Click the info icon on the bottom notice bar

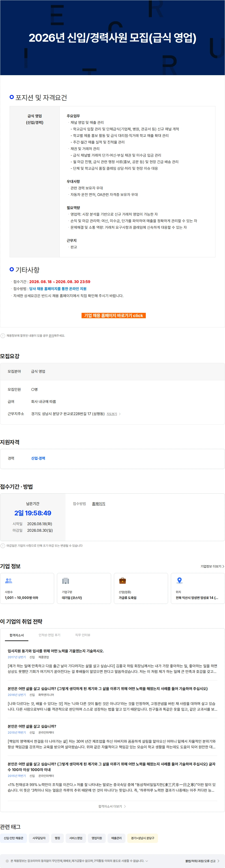pyautogui.click(x=7, y=861)
